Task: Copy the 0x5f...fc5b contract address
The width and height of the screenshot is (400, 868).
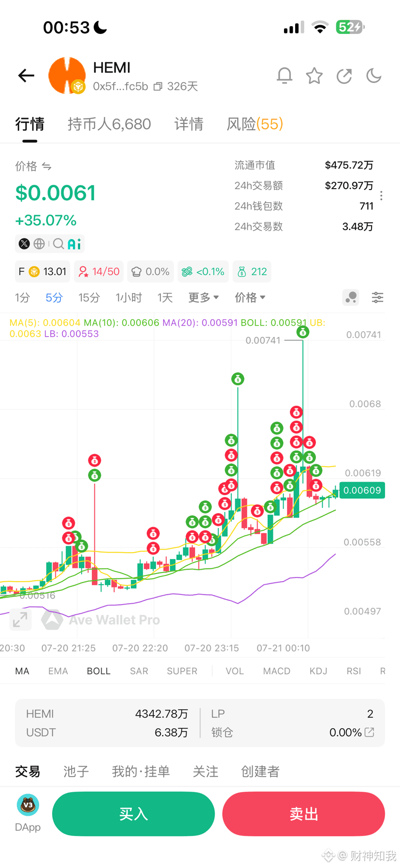Action: 157,87
